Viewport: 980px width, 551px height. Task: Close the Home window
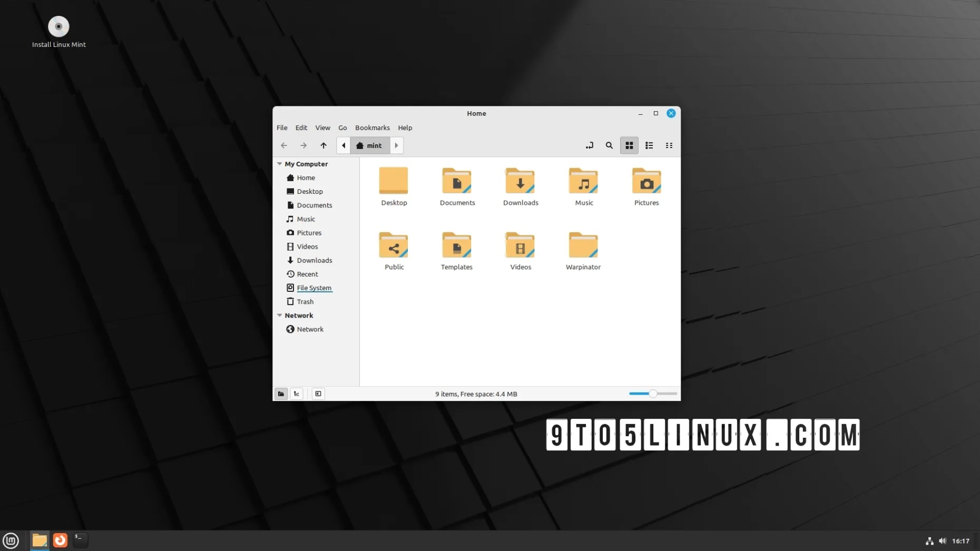[x=671, y=113]
